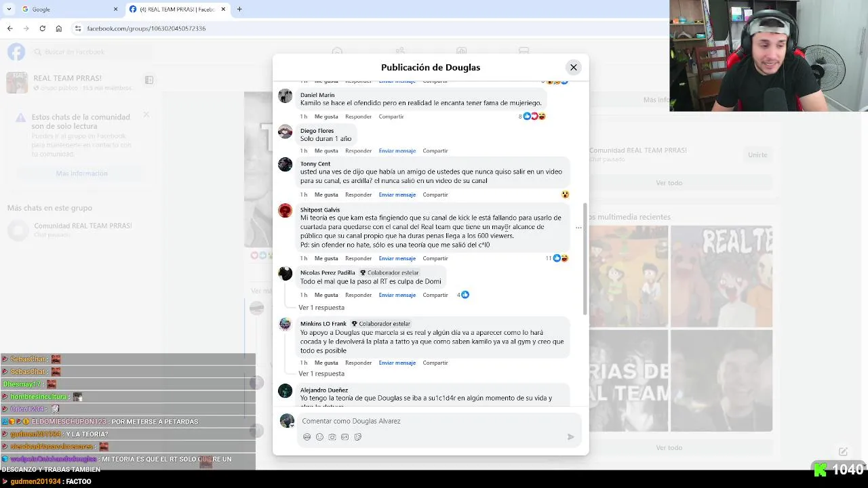Toggle the group sidebar panel icon
868x488 pixels.
click(149, 80)
